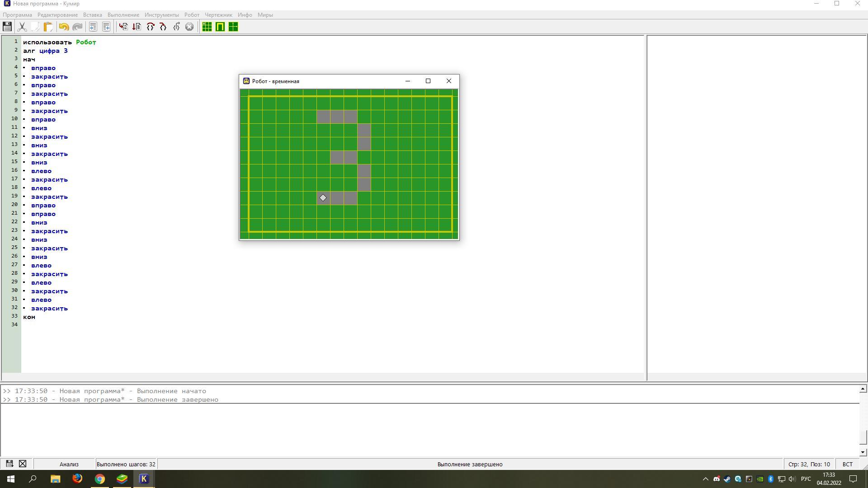Open the Программа menu
The width and height of the screenshot is (868, 488).
click(x=17, y=14)
